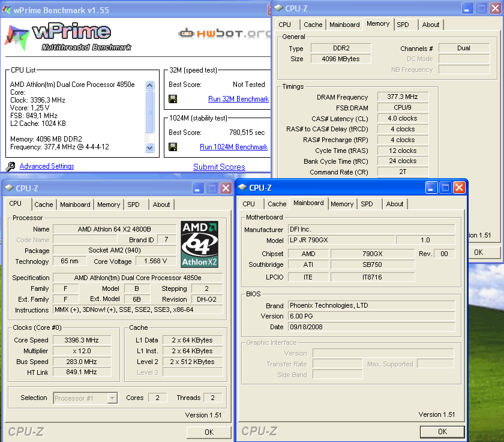The height and width of the screenshot is (442, 504).
Task: Click the HWBOT.org logo
Action: click(224, 34)
